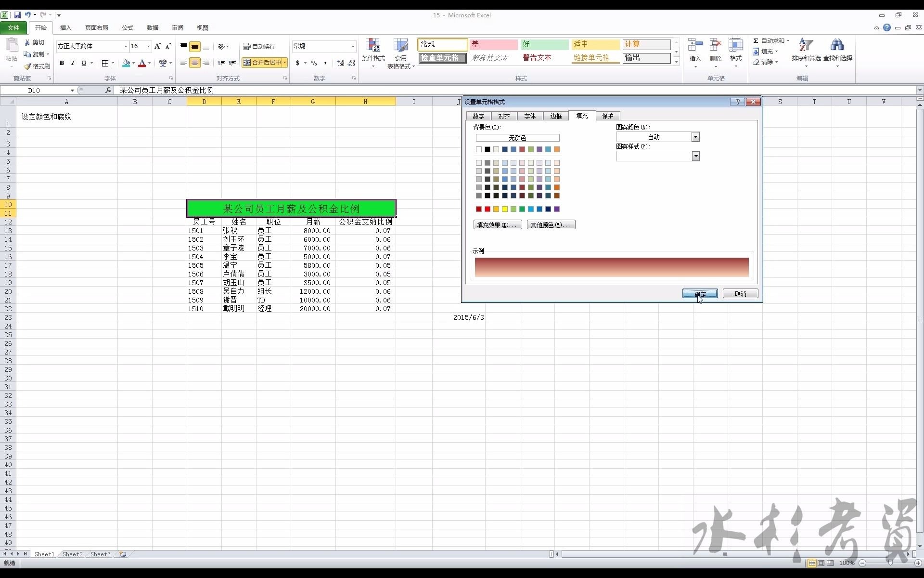Expand the formula bar
Screen dimensions: 924x578
[x=920, y=90]
